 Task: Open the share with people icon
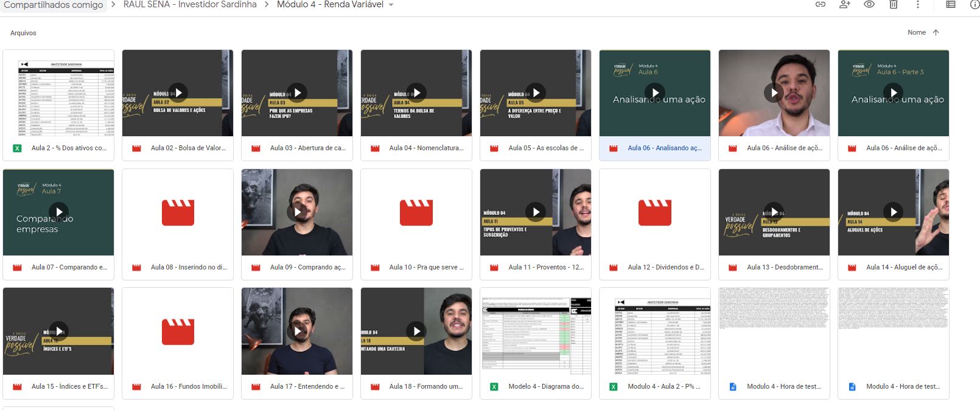(x=845, y=5)
